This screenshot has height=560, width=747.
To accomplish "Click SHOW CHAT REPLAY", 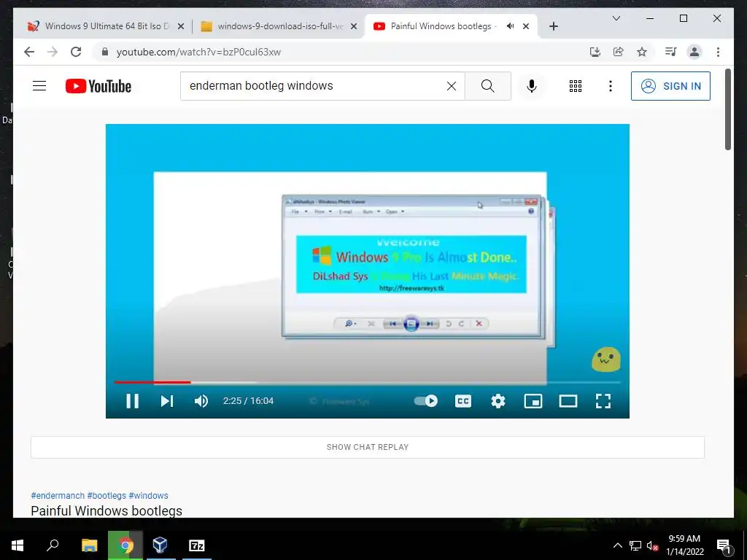I will [x=368, y=447].
